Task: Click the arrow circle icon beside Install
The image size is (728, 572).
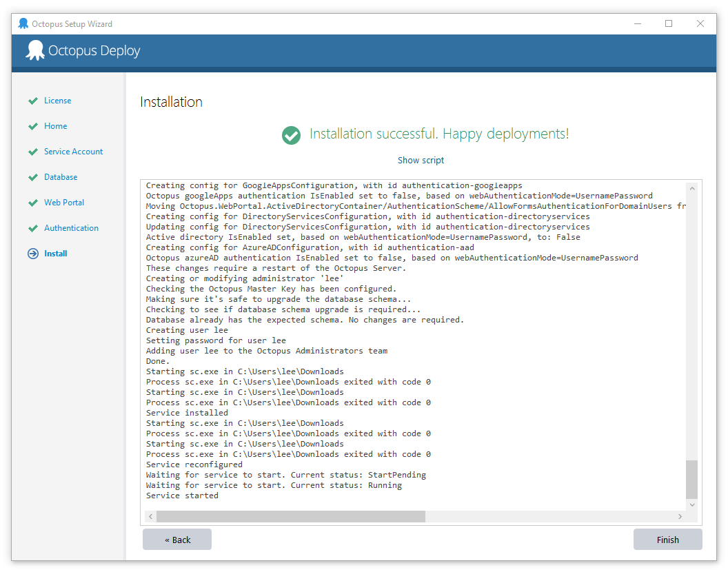Action: click(x=33, y=254)
